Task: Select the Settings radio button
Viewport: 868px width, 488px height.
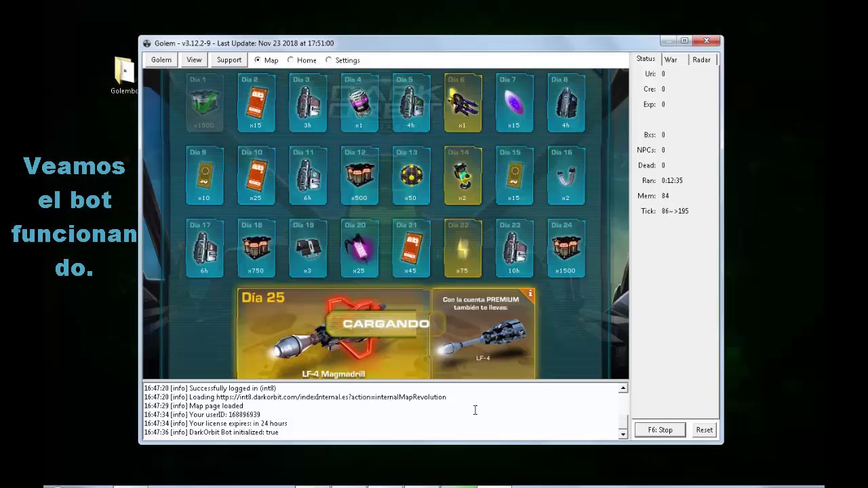Action: click(x=329, y=60)
